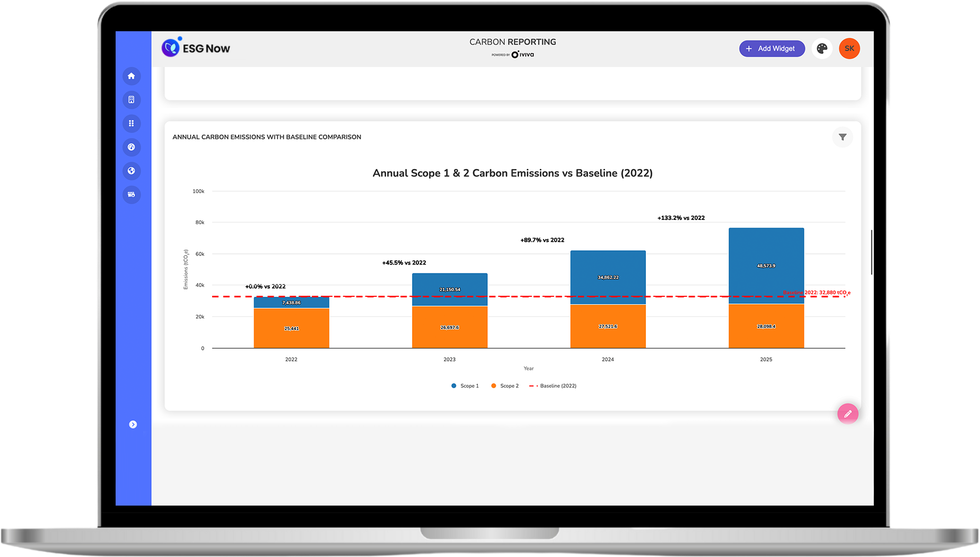
Task: Open the gauge dashboard sidebar icon
Action: (132, 147)
